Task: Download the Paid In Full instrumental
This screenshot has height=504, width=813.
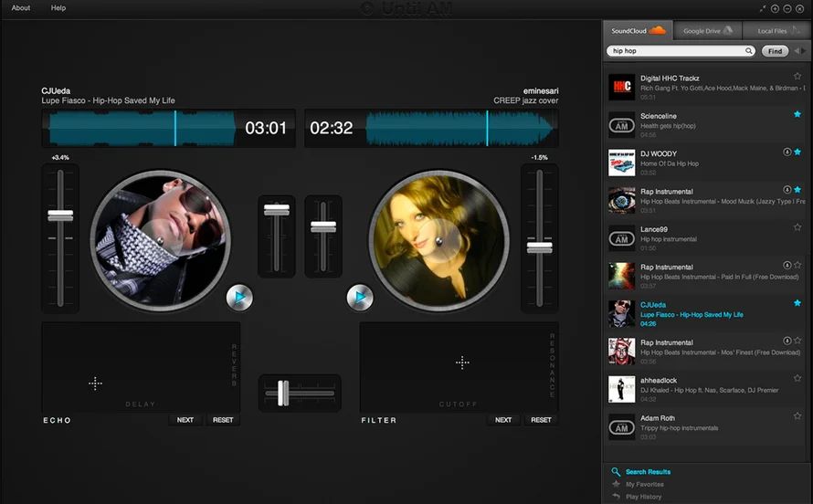Action: (787, 265)
